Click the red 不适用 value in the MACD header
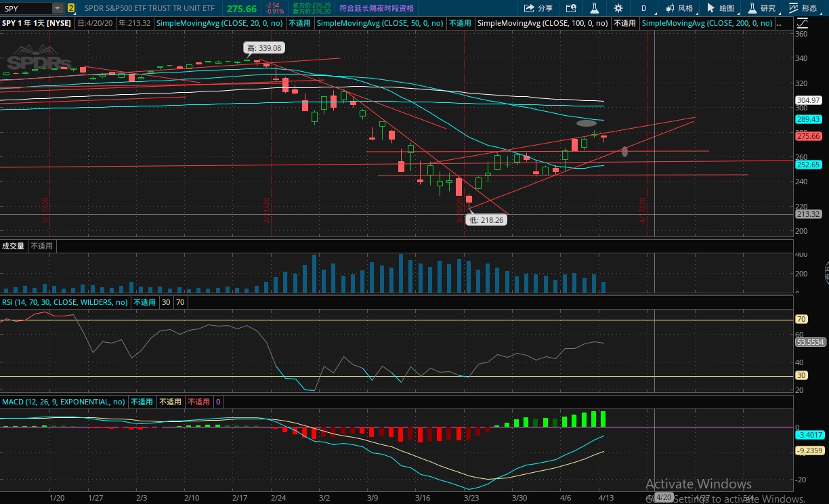 point(198,402)
